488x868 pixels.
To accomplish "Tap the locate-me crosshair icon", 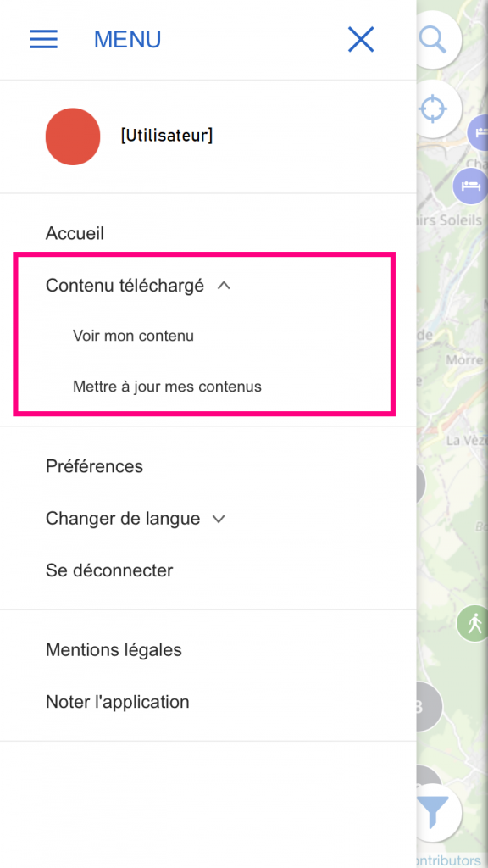I will pyautogui.click(x=433, y=108).
